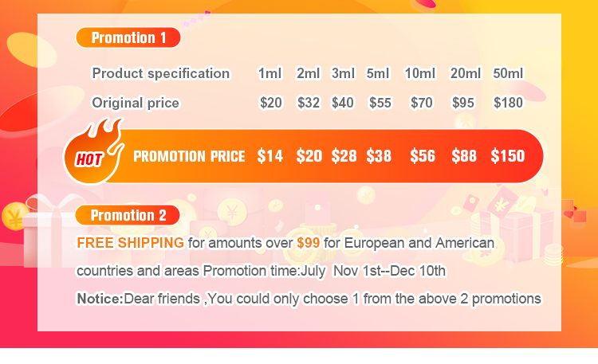
Task: Click the $180 original price
Action: 508,103
